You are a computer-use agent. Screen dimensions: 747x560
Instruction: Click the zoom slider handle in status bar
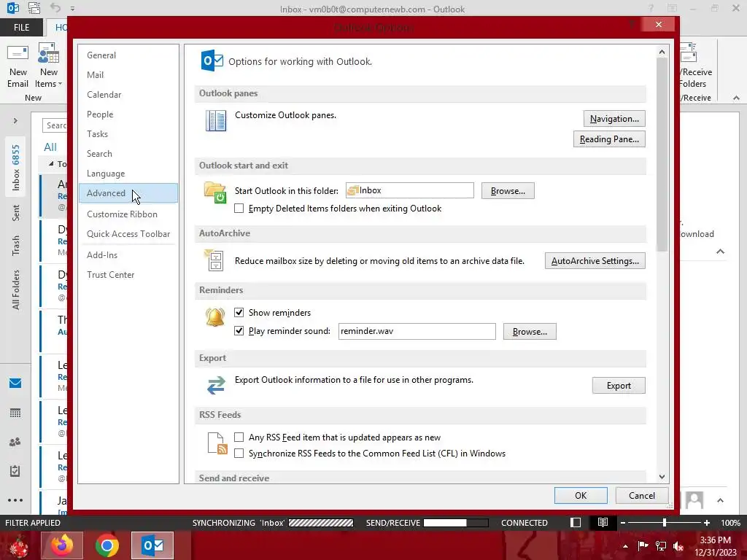[x=665, y=522]
